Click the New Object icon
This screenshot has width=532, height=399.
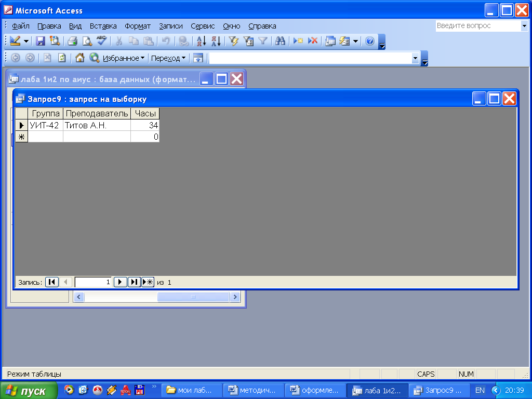[344, 41]
